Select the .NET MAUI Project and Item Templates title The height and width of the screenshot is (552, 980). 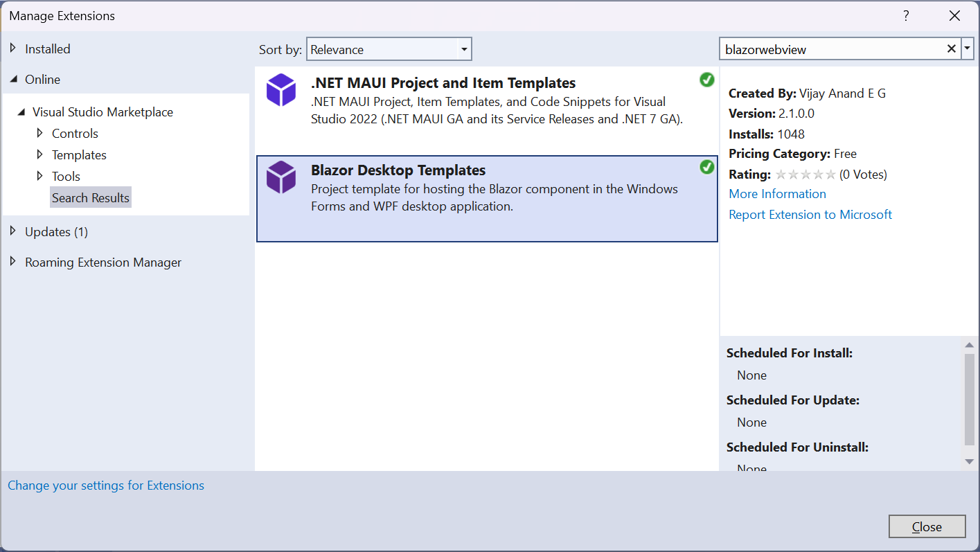[x=443, y=82]
